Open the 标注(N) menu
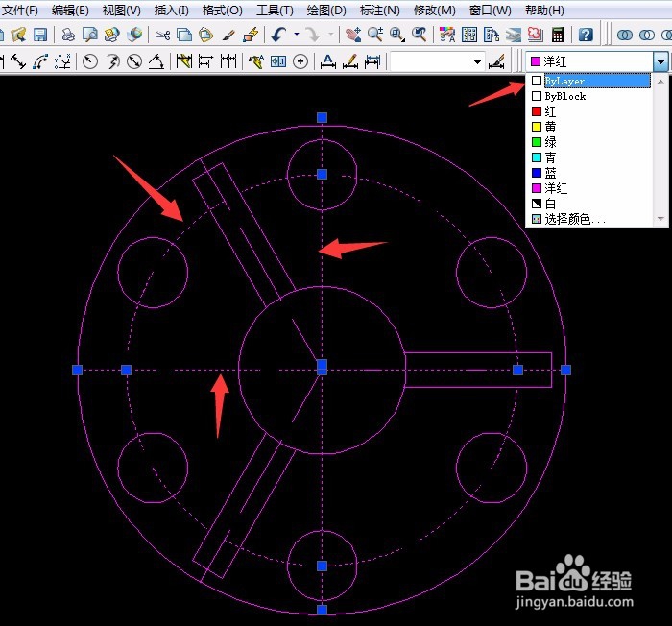 point(380,10)
